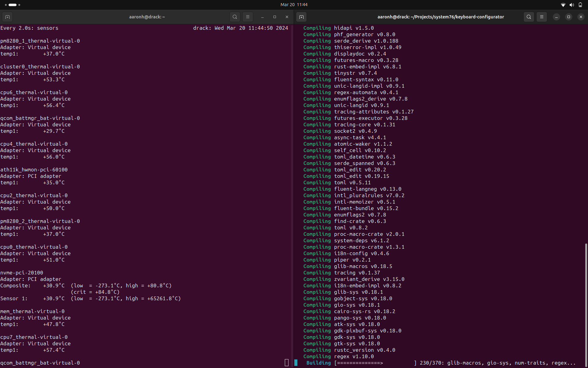Screen dimensions: 588x368
Task: Maximize the left aaronh@drack terminal window
Action: point(275,17)
